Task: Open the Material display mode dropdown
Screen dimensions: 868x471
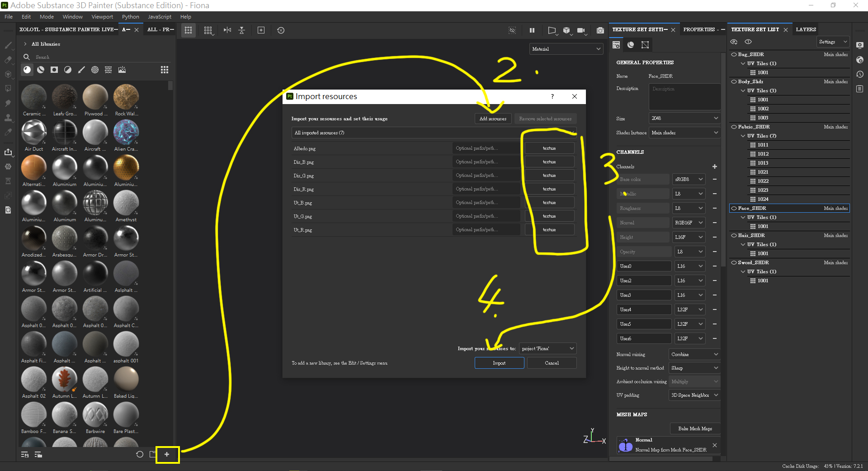Action: 566,48
